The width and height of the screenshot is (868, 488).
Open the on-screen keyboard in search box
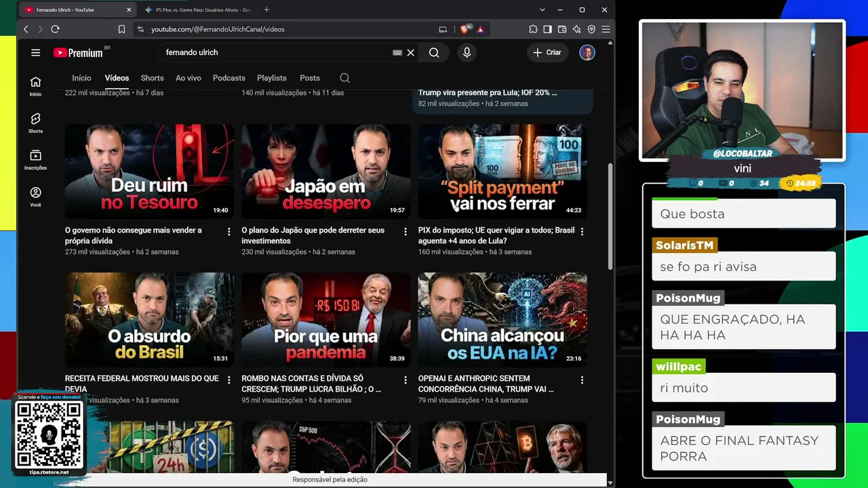pos(397,52)
